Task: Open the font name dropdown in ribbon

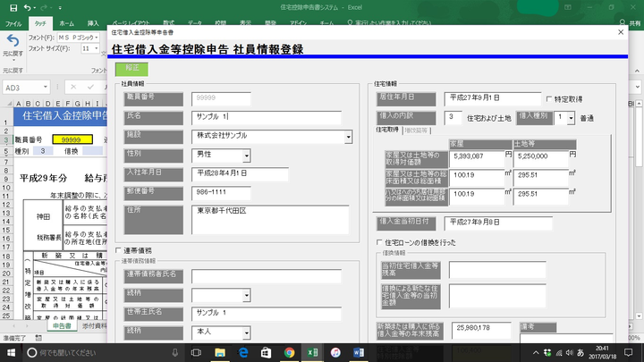Action: click(x=97, y=38)
